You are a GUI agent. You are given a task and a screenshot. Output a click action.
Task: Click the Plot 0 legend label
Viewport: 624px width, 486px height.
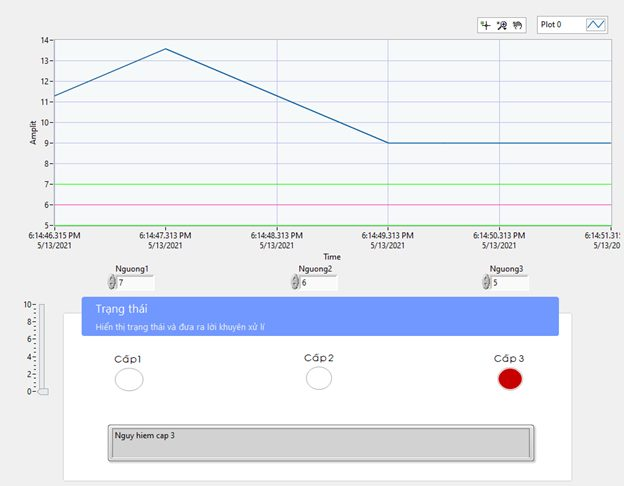(x=551, y=25)
